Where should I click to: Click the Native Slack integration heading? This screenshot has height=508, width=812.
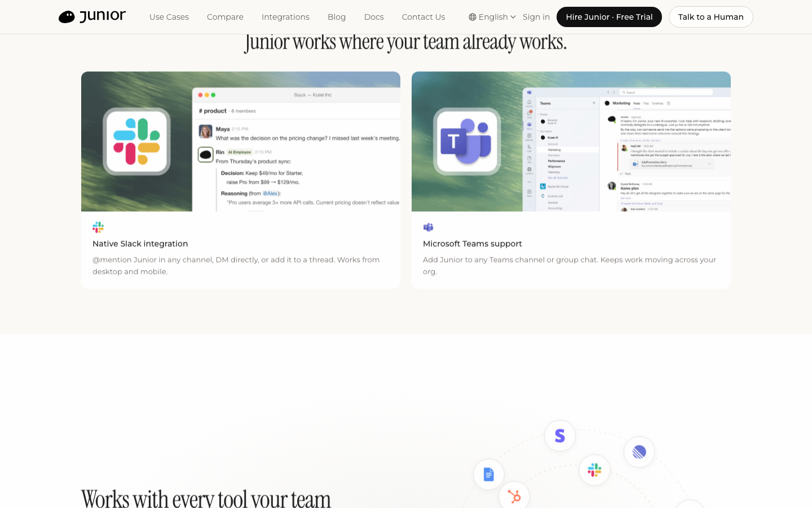click(x=140, y=244)
